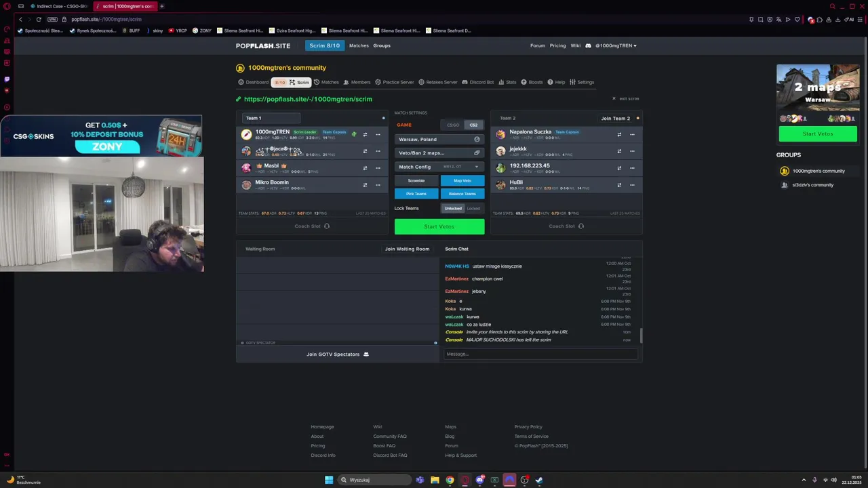Swap team for player 192.168.223.45

coord(619,168)
